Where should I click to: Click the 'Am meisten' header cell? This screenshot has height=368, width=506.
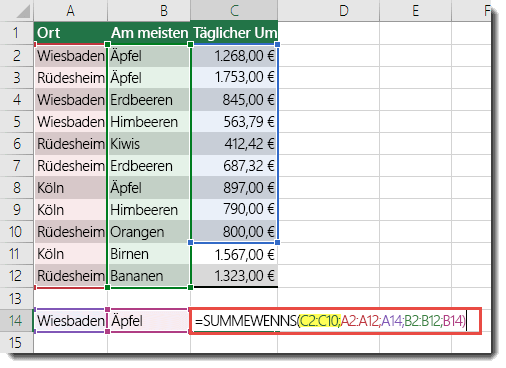[x=149, y=33]
